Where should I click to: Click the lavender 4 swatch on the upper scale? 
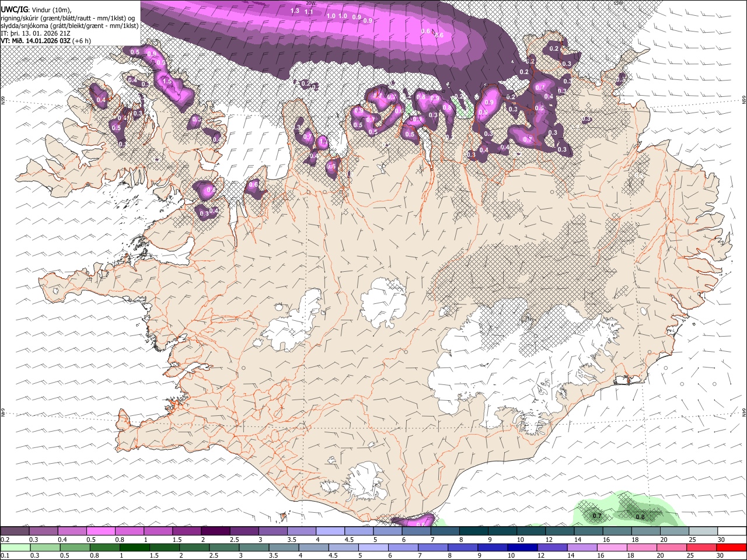pos(330,531)
